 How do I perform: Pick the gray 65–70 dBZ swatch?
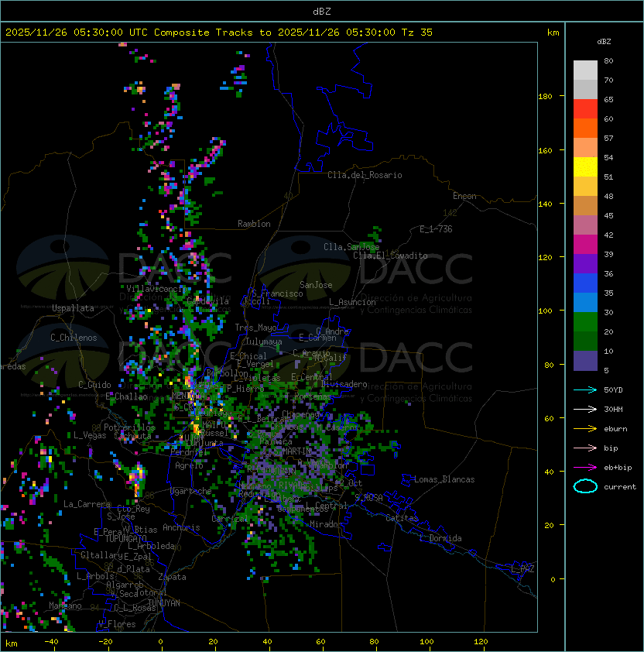(585, 89)
